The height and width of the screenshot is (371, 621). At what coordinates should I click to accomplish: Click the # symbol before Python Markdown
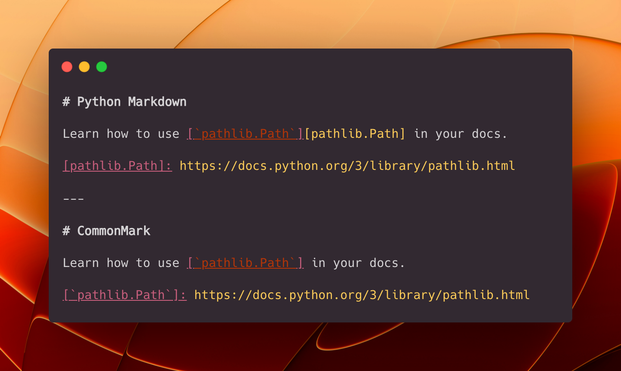(66, 102)
